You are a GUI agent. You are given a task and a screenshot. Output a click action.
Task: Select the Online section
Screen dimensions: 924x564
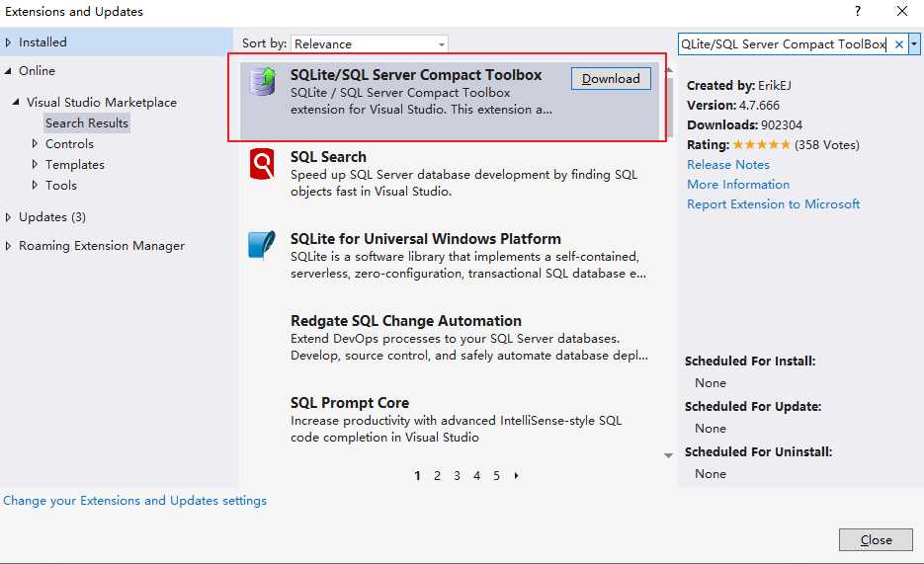pyautogui.click(x=37, y=71)
